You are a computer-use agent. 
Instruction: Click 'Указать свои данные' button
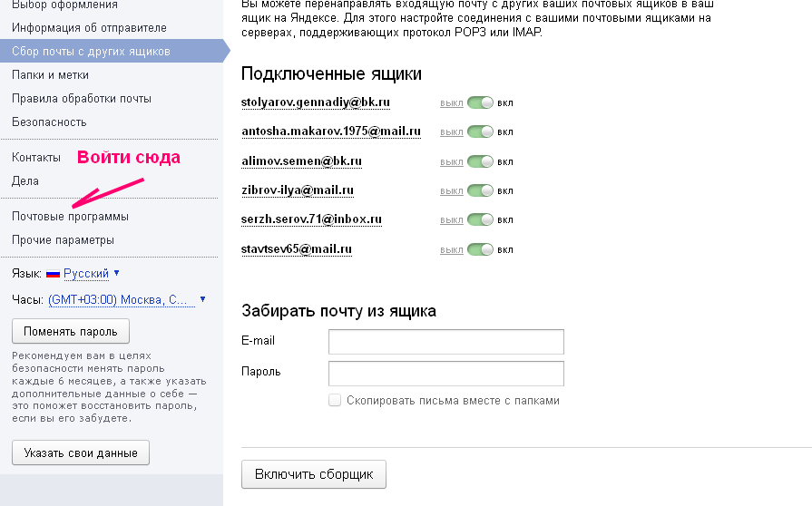coord(81,452)
